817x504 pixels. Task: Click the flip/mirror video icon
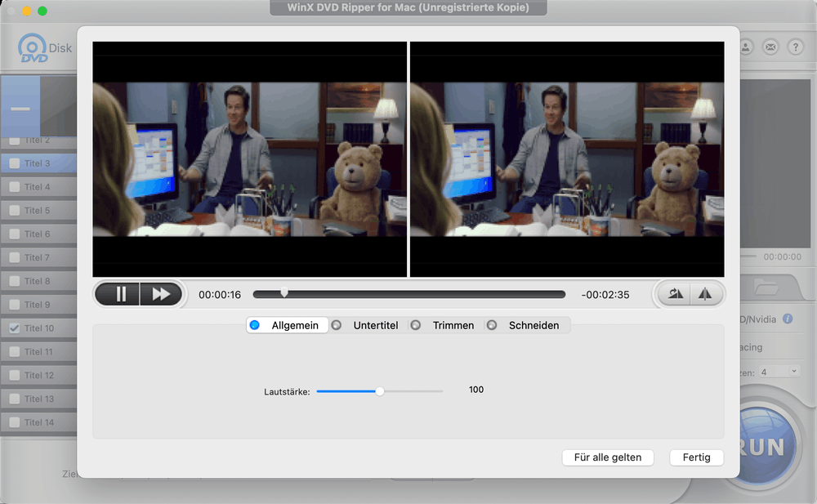[x=705, y=294]
